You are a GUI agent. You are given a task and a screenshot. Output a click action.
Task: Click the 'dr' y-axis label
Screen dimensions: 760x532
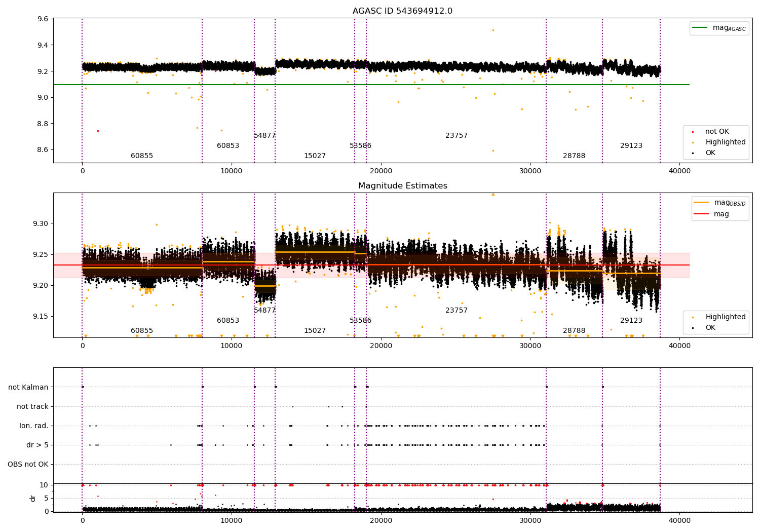[33, 498]
